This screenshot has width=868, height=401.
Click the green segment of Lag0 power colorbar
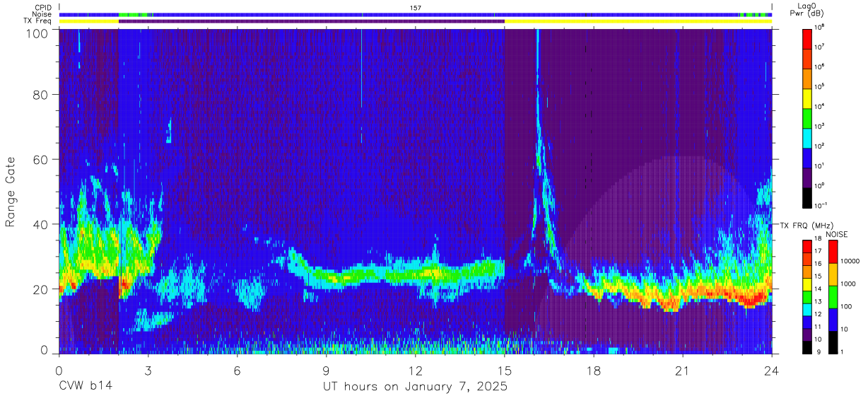pyautogui.click(x=807, y=117)
